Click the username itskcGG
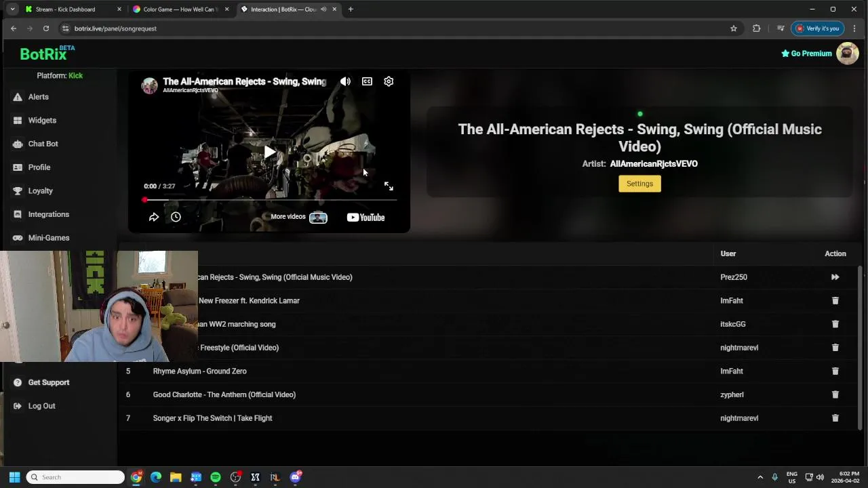The image size is (868, 488). [732, 324]
